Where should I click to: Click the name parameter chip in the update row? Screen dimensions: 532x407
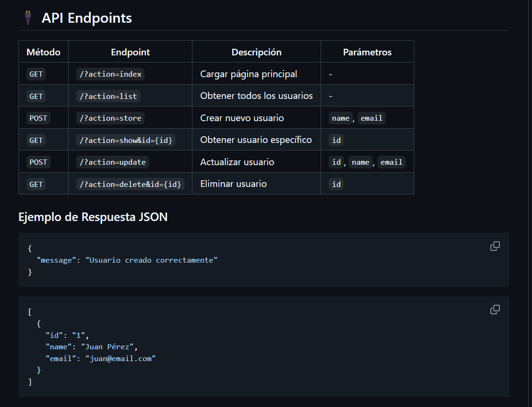pos(360,162)
